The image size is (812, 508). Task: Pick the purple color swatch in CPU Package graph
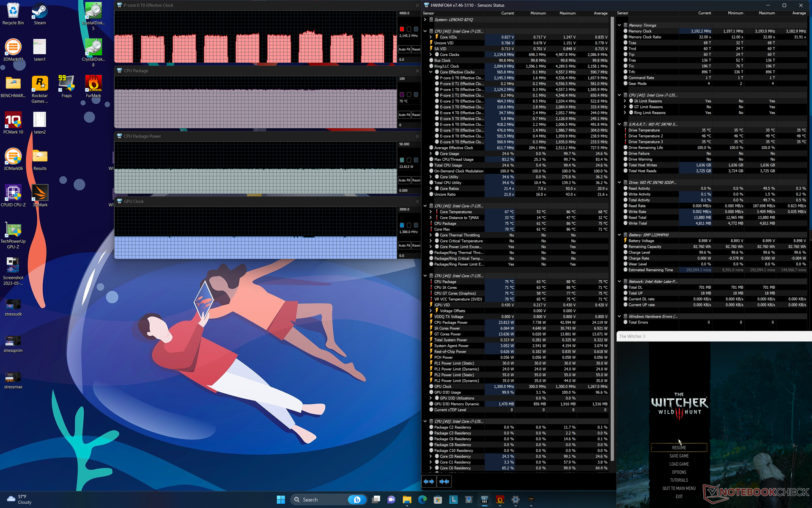point(402,94)
